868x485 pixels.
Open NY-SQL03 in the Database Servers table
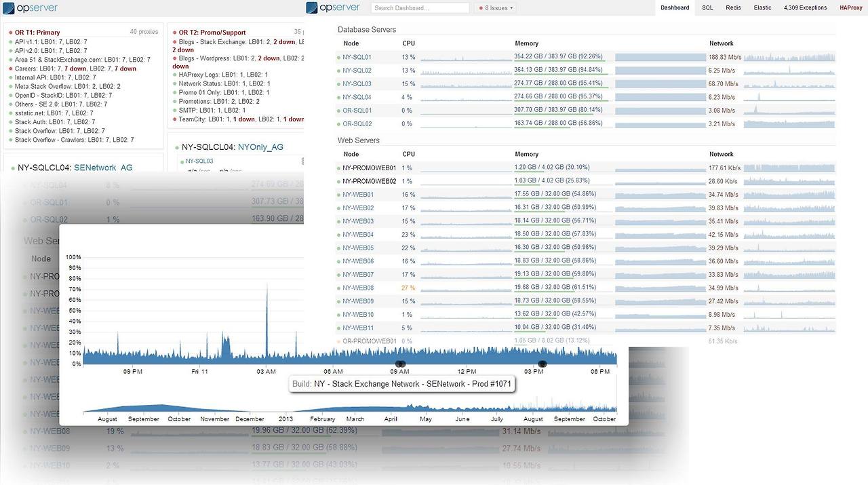(x=357, y=84)
